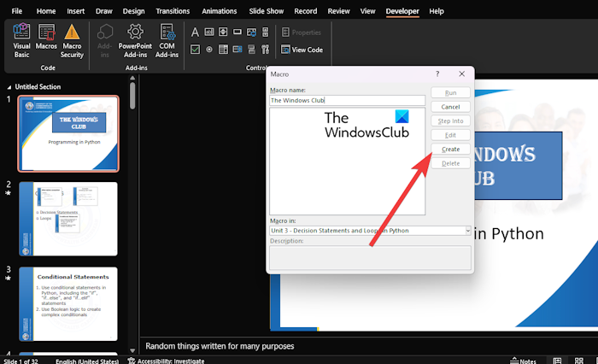
Task: Click the Create button in Macro dialog
Action: (450, 150)
